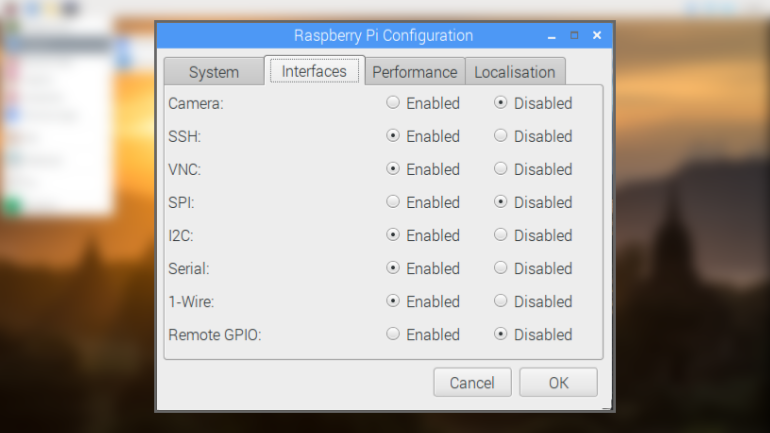Select Disabled for Camera
Viewport: 770px width, 433px height.
pos(500,103)
